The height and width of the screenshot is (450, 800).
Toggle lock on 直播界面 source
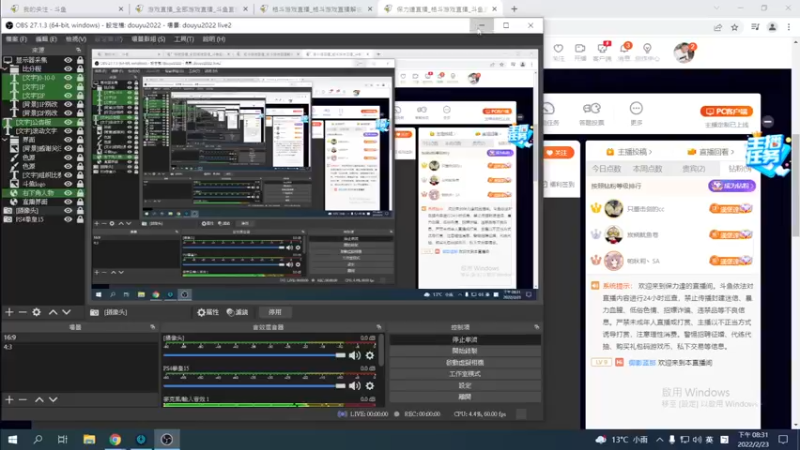point(80,202)
